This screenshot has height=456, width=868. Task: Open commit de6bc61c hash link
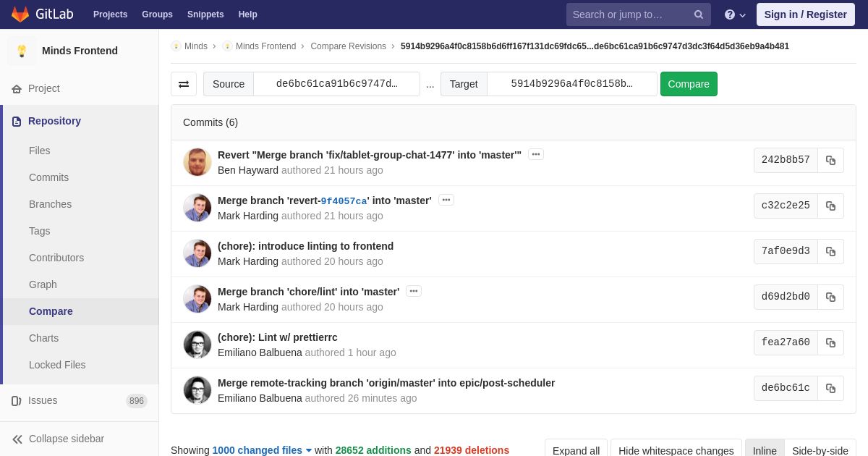pos(786,388)
